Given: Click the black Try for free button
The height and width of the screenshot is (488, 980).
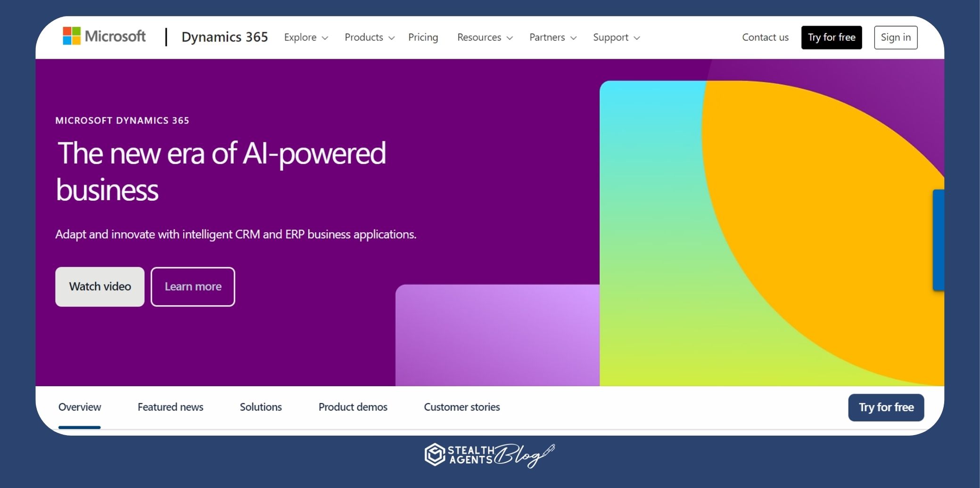Looking at the screenshot, I should pyautogui.click(x=832, y=37).
